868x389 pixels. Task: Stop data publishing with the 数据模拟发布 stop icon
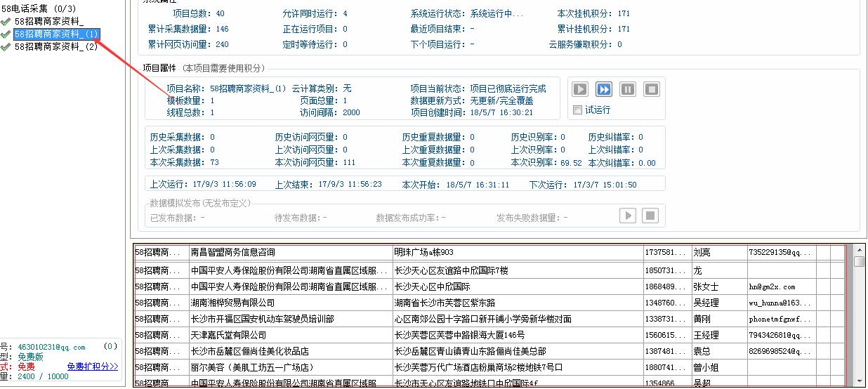point(651,216)
